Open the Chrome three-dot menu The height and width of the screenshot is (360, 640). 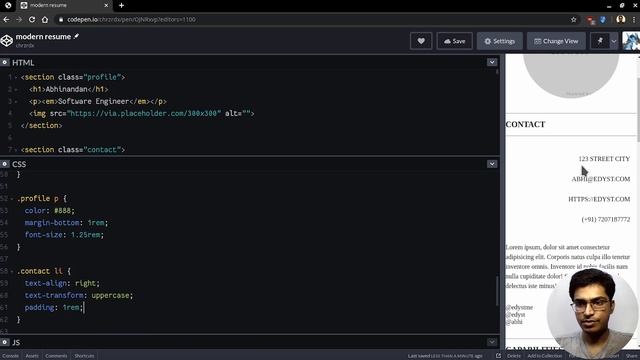click(634, 19)
